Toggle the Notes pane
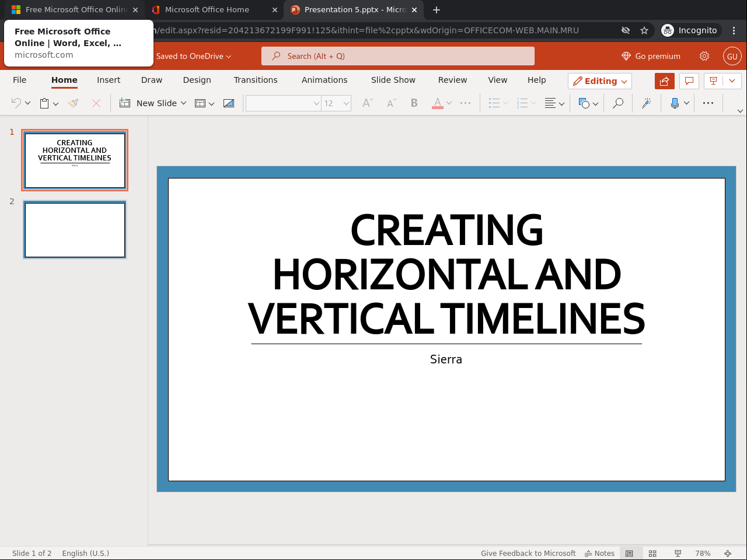This screenshot has width=747, height=560. (x=600, y=553)
